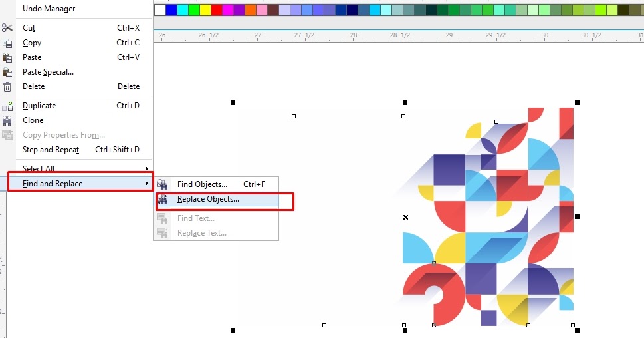644x338 pixels.
Task: Click the Paste Special icon
Action: (x=7, y=73)
